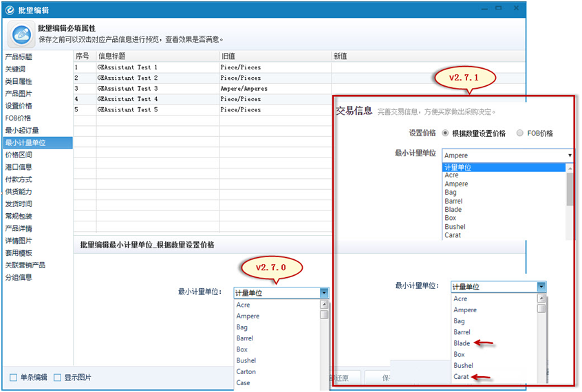Open 产品标题 in the left sidebar
This screenshot has height=392, width=582.
pos(19,56)
